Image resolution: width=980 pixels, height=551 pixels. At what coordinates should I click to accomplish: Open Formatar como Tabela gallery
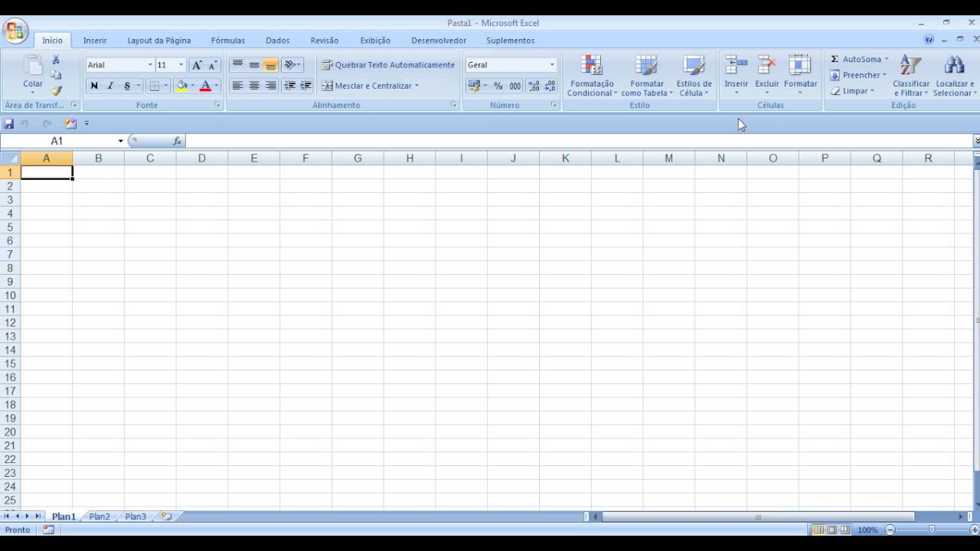click(x=647, y=76)
